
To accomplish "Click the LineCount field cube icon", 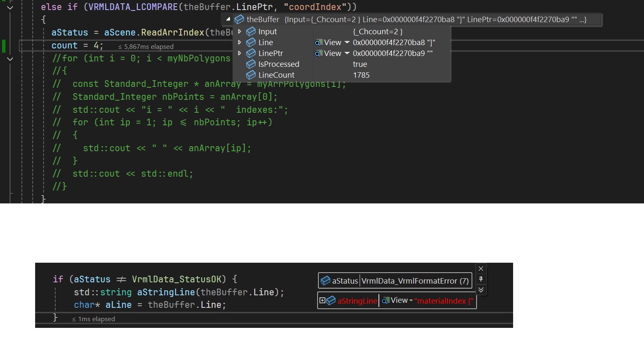I will pyautogui.click(x=251, y=75).
